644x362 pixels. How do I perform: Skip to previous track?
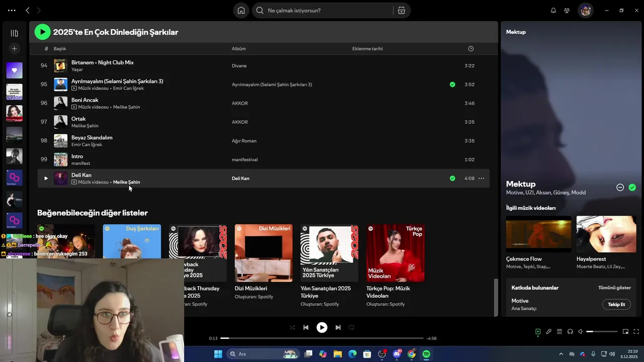(306, 327)
